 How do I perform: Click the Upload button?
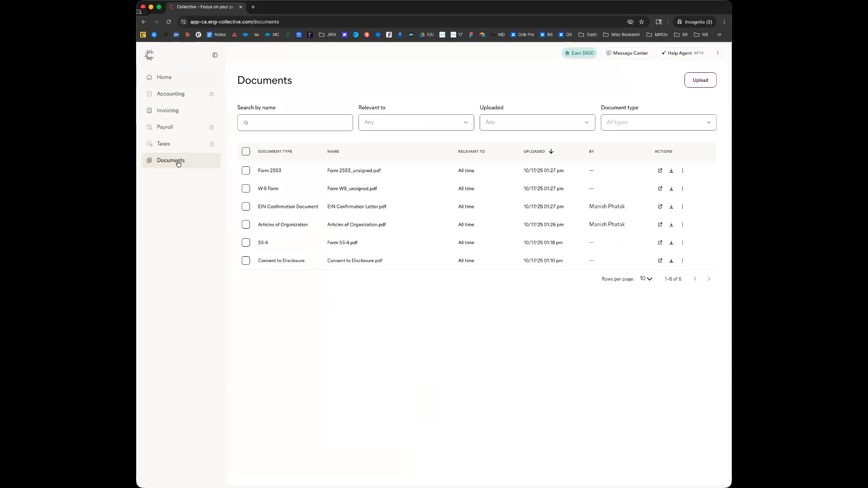pyautogui.click(x=700, y=80)
